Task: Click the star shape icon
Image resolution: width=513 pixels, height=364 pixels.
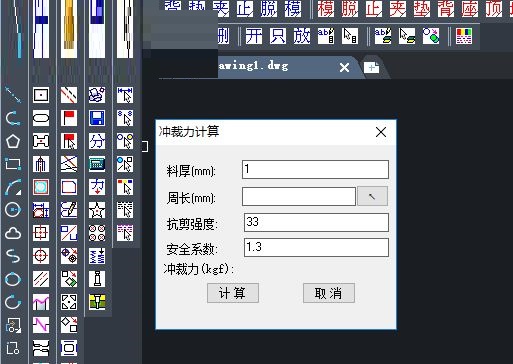Action: click(x=97, y=210)
